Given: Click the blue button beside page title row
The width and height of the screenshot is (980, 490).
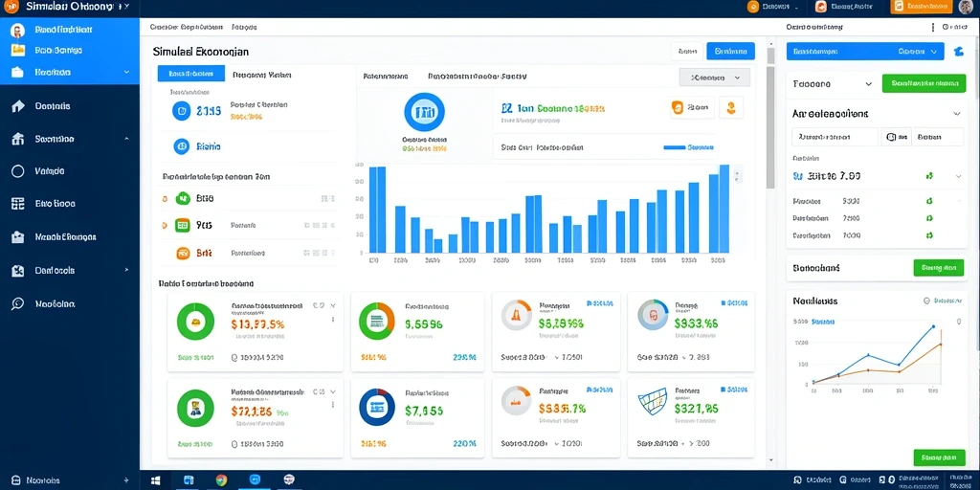Looking at the screenshot, I should point(730,52).
